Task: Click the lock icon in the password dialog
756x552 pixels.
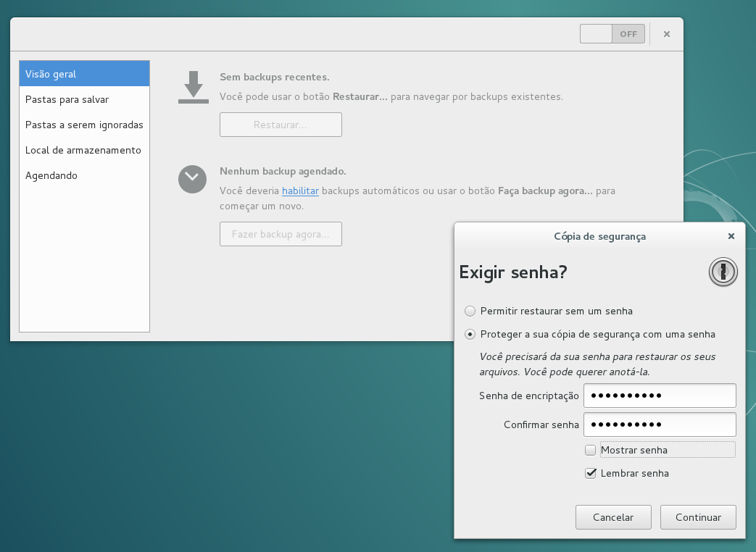Action: coord(723,272)
